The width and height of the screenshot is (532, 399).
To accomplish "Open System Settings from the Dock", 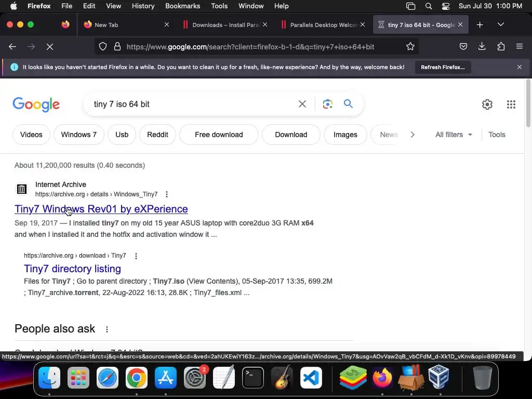I will click(x=195, y=378).
